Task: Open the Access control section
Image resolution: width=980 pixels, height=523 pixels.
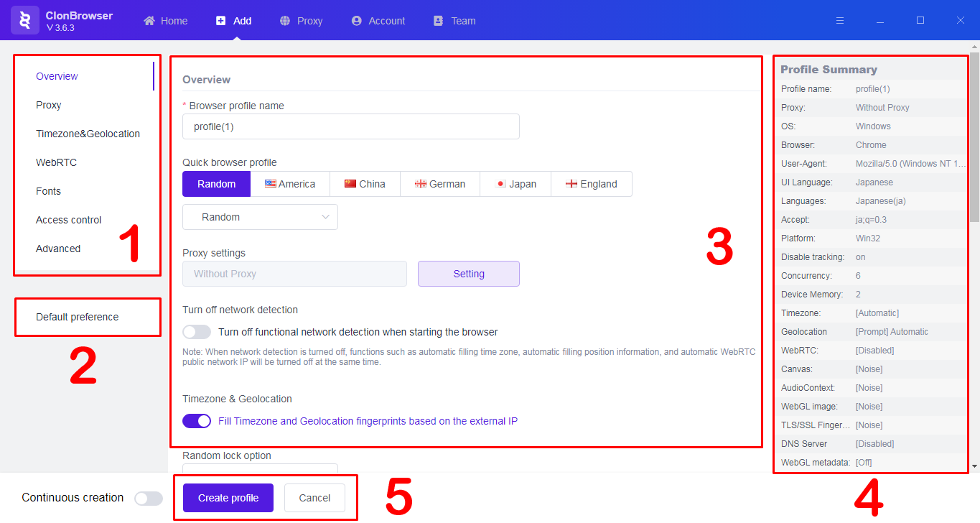Action: click(69, 220)
